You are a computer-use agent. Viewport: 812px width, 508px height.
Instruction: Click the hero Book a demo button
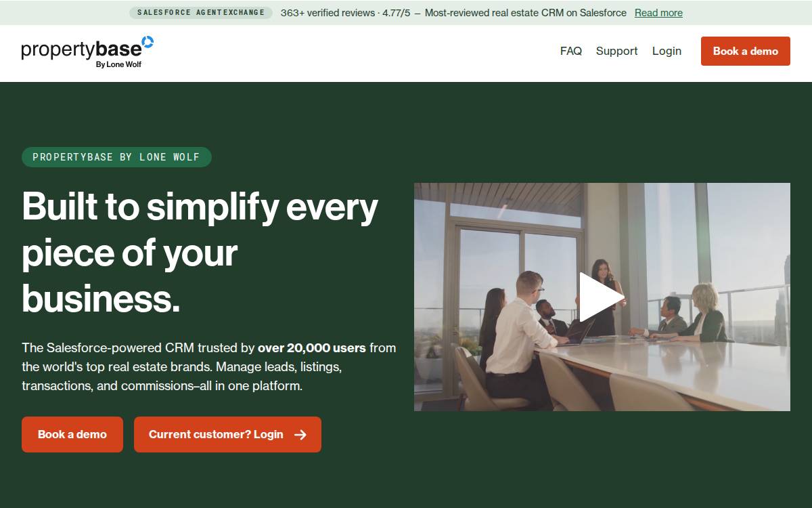pyautogui.click(x=72, y=434)
